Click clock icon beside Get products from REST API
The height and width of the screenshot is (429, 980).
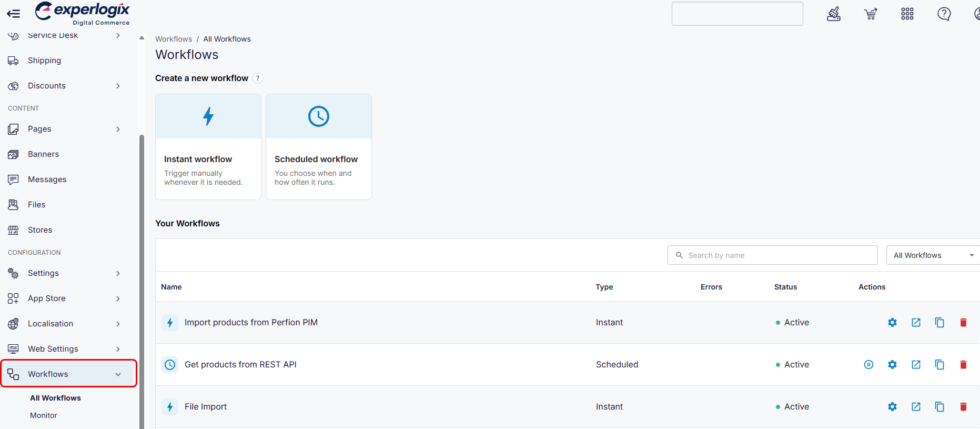coord(170,364)
